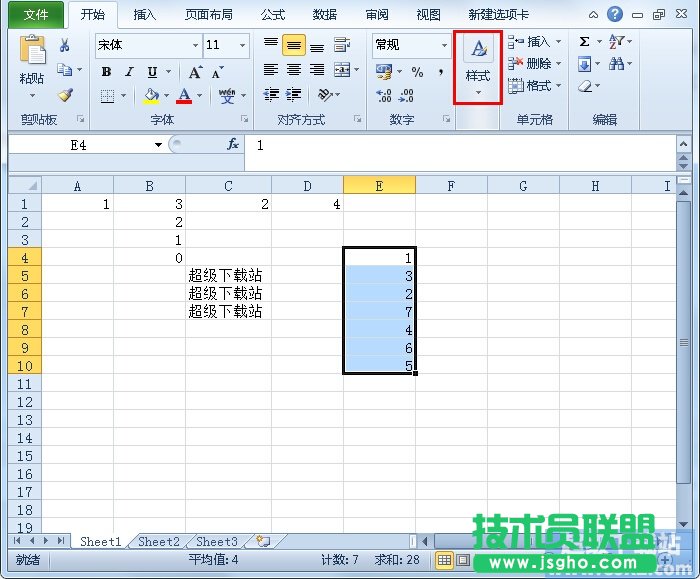
Task: Click the Fill down icon
Action: pos(584,64)
